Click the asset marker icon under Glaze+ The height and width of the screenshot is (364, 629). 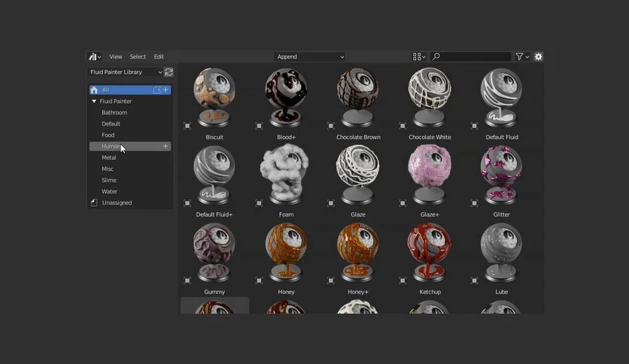coord(403,203)
